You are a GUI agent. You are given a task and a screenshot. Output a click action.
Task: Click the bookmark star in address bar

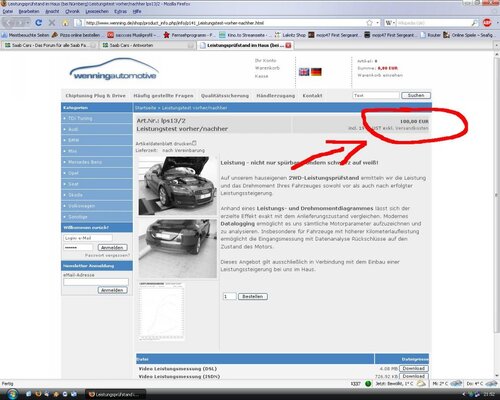[369, 23]
